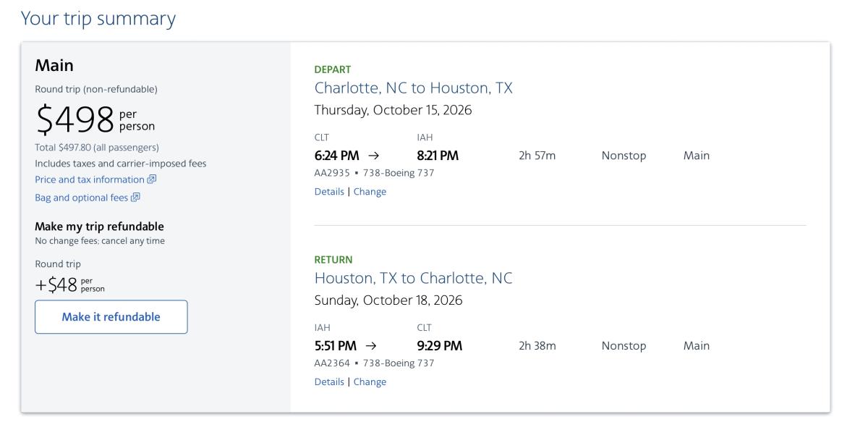The image size is (868, 430).
Task: Click the external-link icon beside Price and tax information
Action: [x=152, y=180]
